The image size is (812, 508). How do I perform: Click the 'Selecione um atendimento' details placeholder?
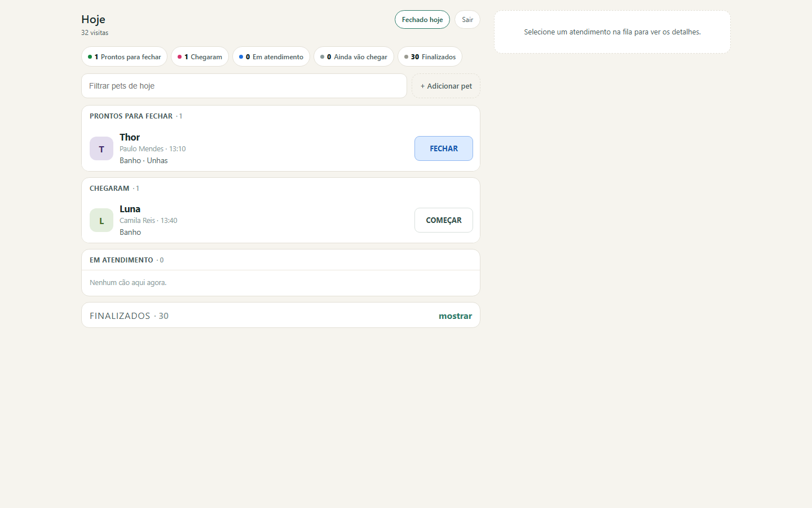tap(612, 32)
